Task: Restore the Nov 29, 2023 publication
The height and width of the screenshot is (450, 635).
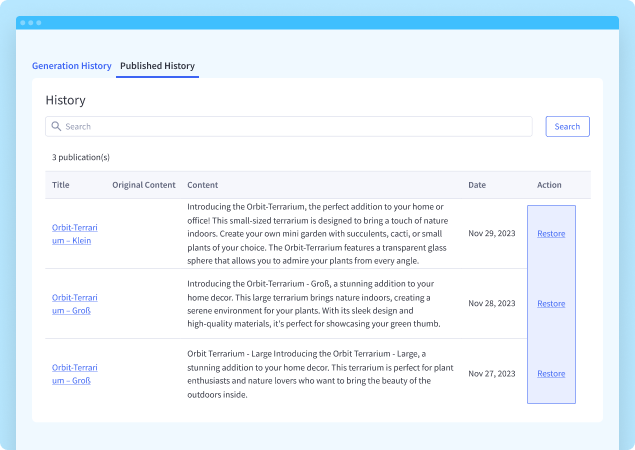Action: 551,234
